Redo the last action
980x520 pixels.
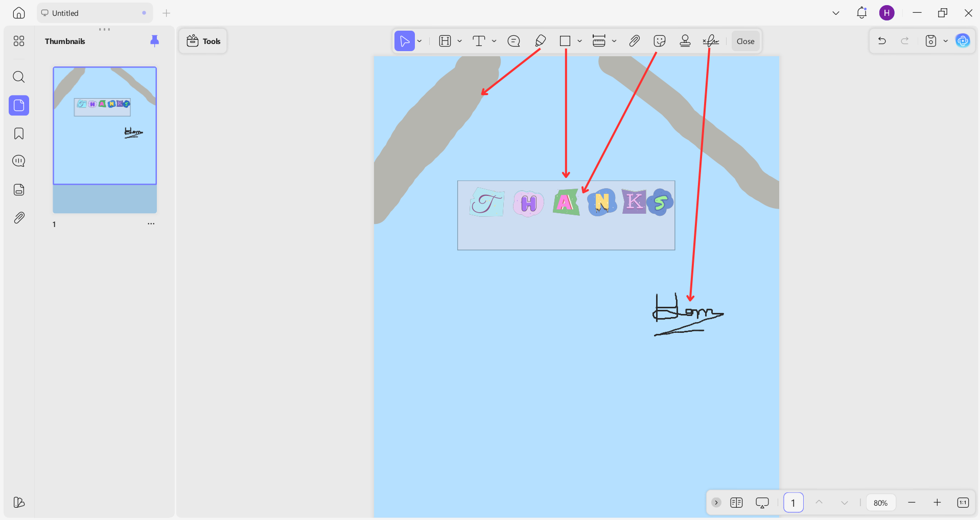(x=905, y=41)
